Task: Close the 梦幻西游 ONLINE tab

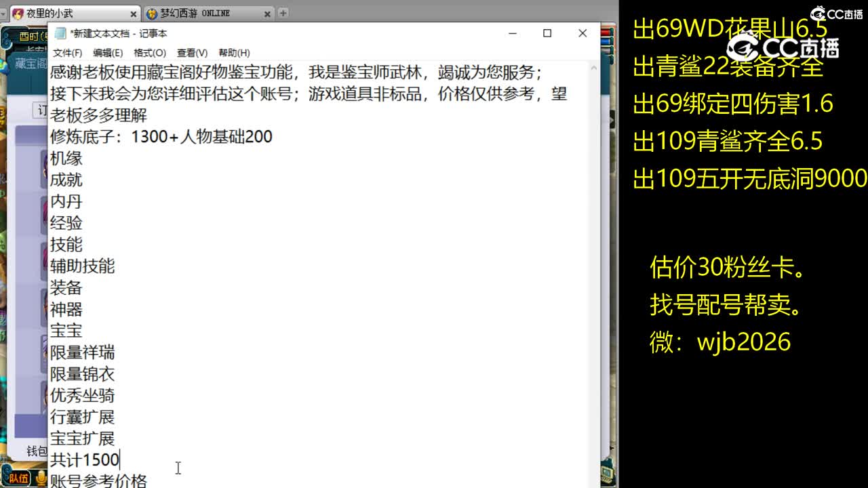Action: click(267, 14)
